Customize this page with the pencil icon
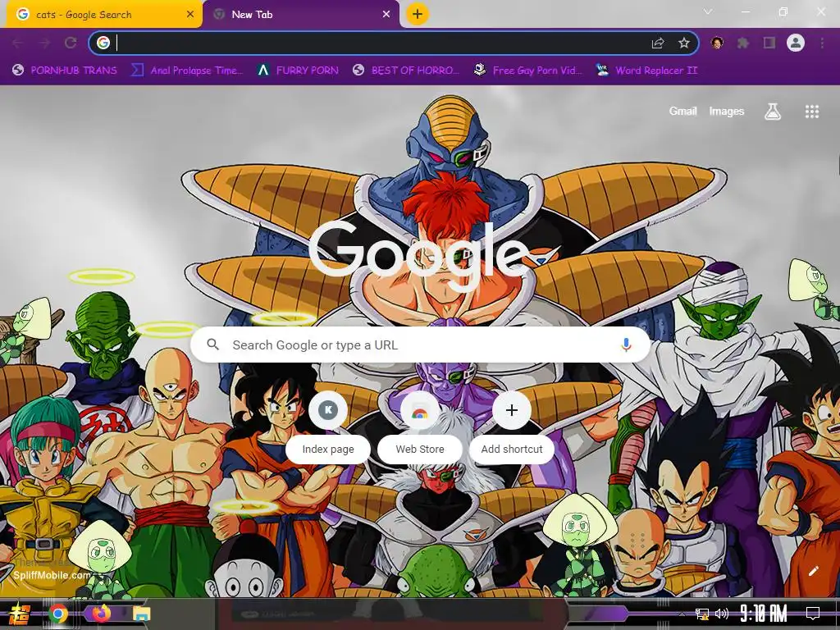Viewport: 840px width, 630px height. 813,571
